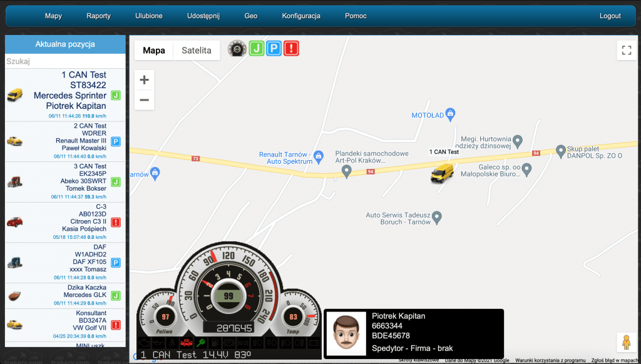This screenshot has width=641, height=364.
Task: Click the Skup palet DANPOL pin
Action: [561, 151]
